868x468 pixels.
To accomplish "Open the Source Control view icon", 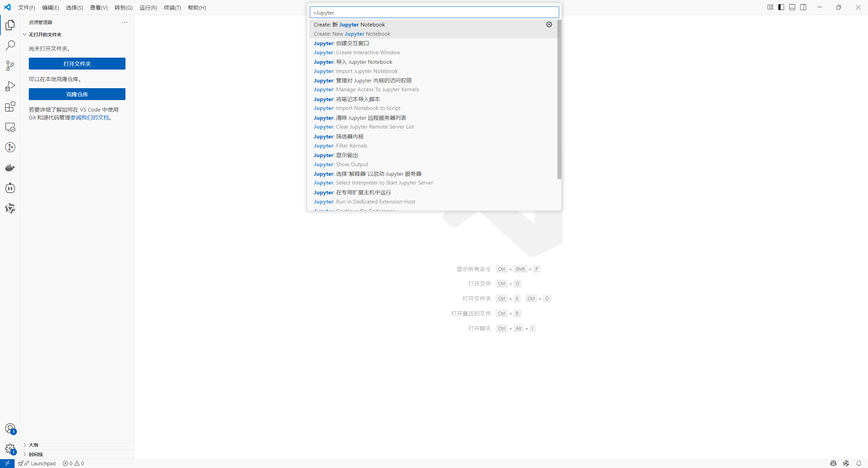I will tap(10, 65).
